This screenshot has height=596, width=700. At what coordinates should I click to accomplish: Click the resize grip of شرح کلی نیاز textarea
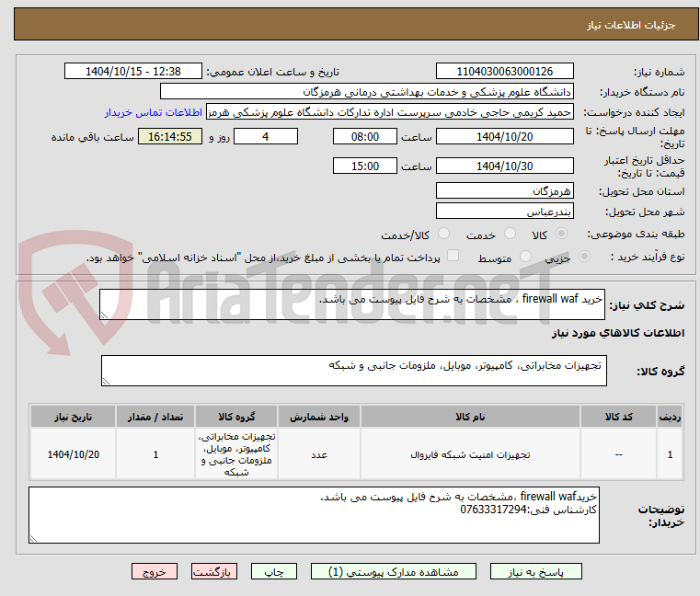pos(105,315)
